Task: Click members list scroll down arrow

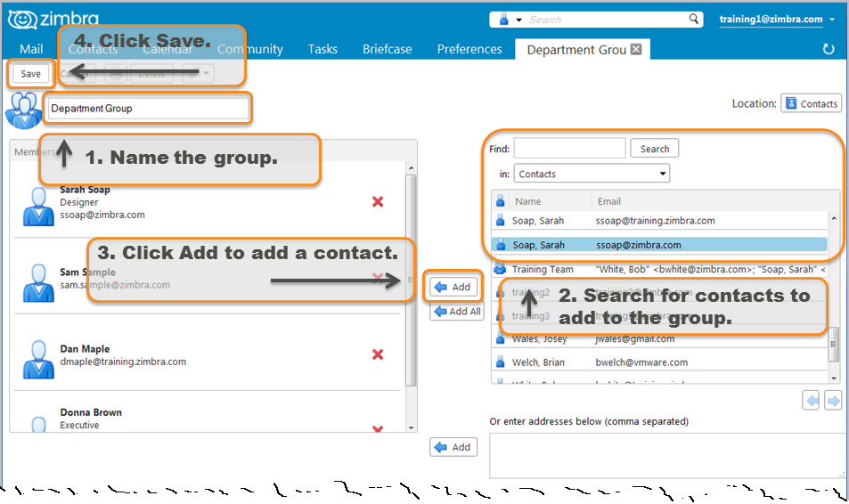Action: pos(411,427)
